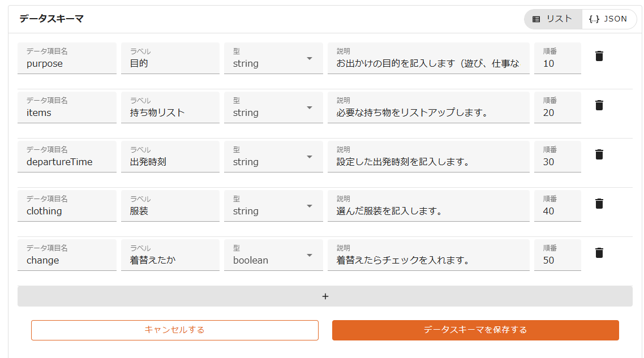The width and height of the screenshot is (644, 358).
Task: Switch to リスト view
Action: pyautogui.click(x=553, y=19)
